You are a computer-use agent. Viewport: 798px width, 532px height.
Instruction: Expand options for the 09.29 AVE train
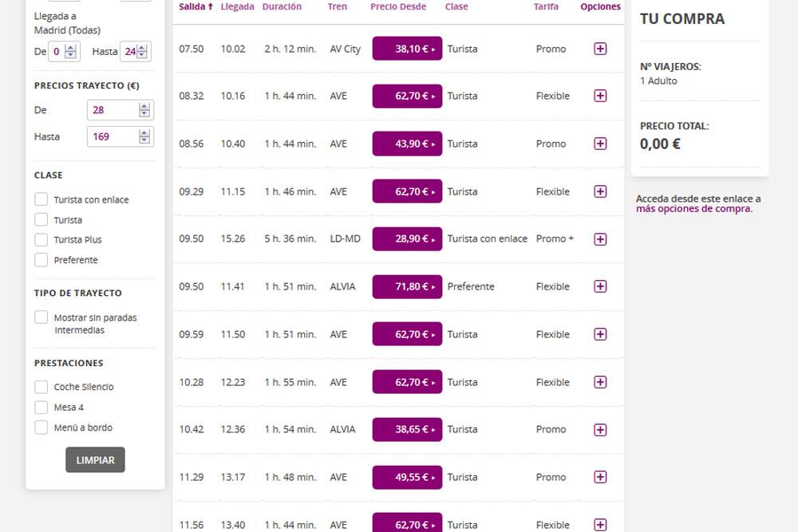[x=600, y=191]
